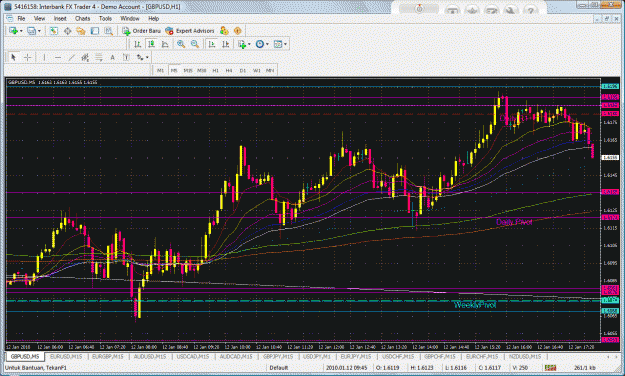Open the File menu
The height and width of the screenshot is (376, 625).
(x=21, y=18)
